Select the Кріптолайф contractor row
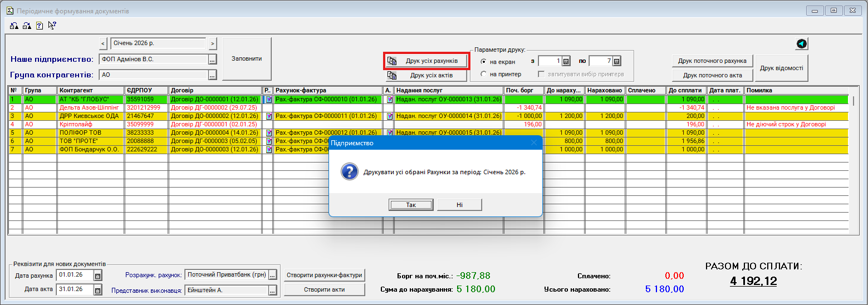The width and height of the screenshot is (868, 305). (89, 124)
